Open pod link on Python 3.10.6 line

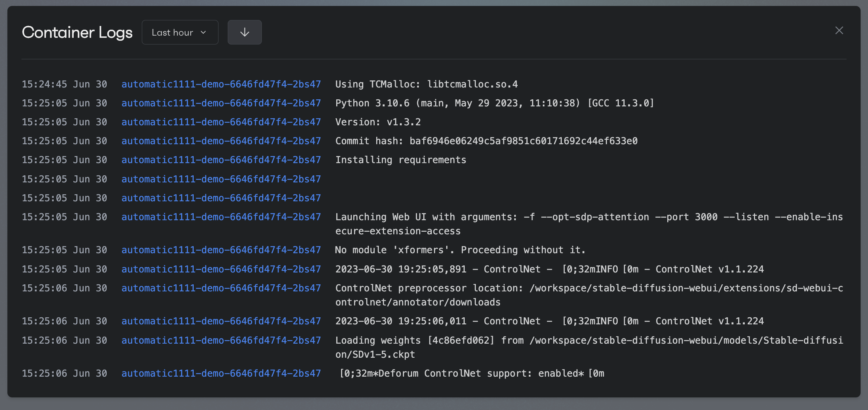pos(221,103)
